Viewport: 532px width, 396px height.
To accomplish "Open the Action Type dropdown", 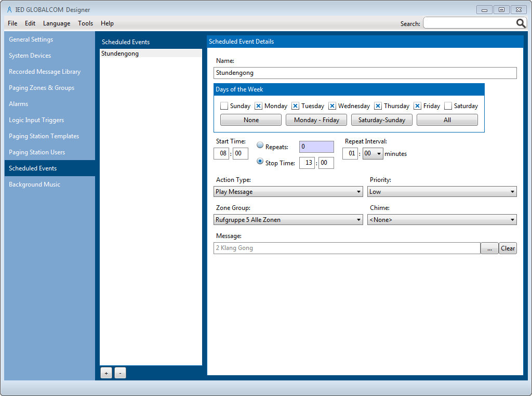I will pos(288,192).
